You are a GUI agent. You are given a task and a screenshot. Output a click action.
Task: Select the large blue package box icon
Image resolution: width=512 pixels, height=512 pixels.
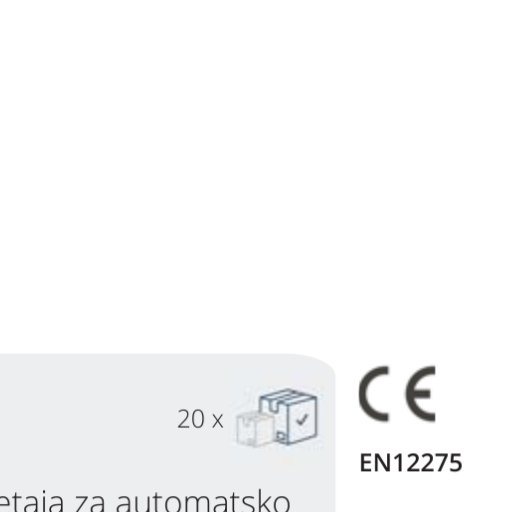(288, 416)
